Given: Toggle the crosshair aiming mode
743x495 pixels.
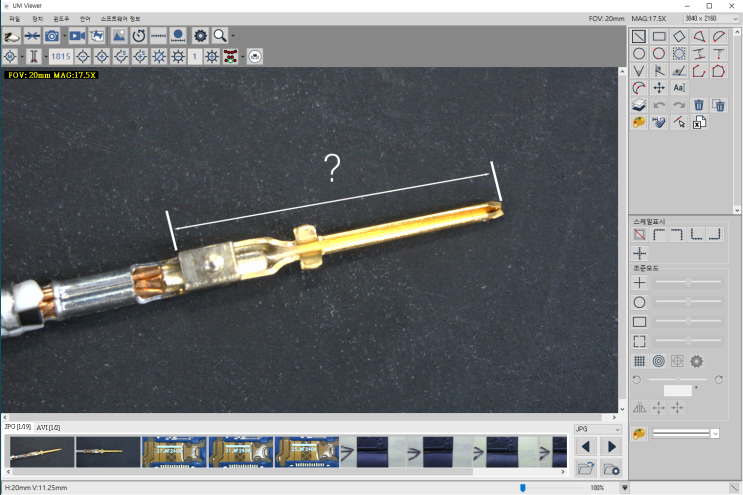Looking at the screenshot, I should [639, 283].
